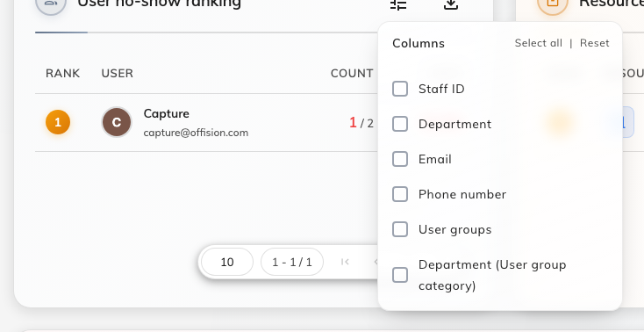The image size is (644, 332).
Task: Enable the Phone number column
Action: click(400, 194)
